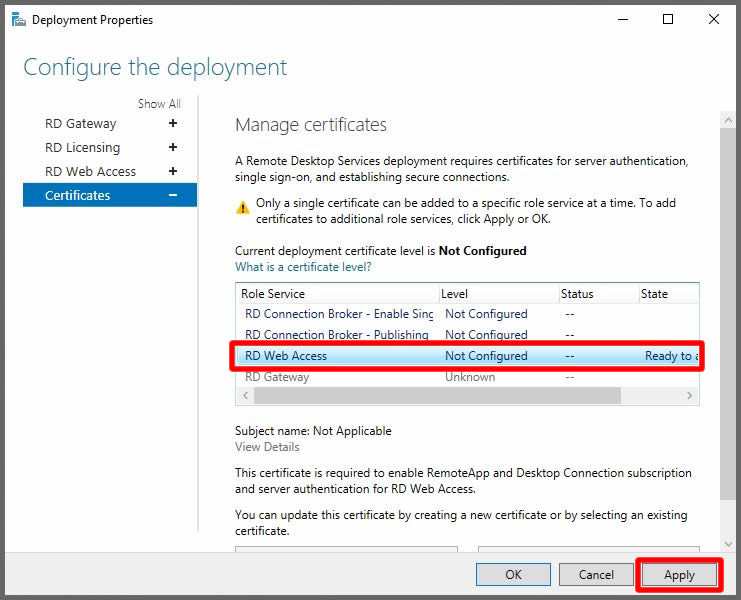Screen dimensions: 741x600
Task: Click the yellow warning icon
Action: [x=242, y=207]
